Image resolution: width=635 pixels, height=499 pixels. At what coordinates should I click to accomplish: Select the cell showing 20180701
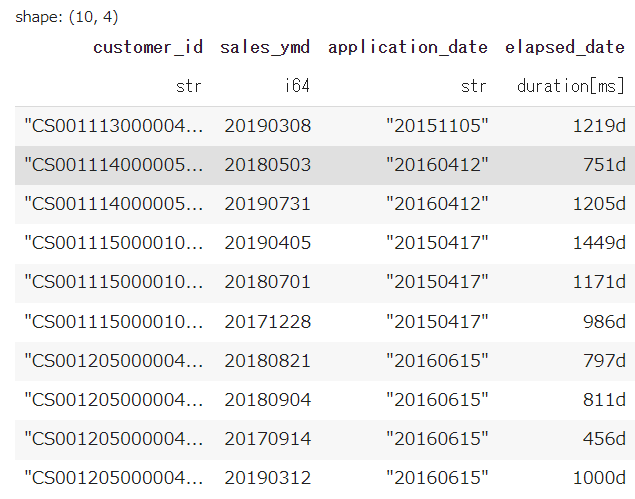point(268,282)
